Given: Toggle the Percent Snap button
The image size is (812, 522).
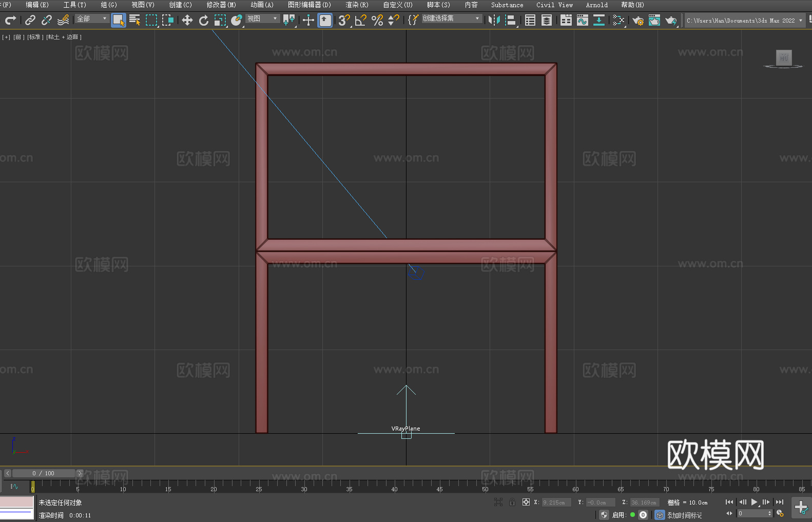Looking at the screenshot, I should pos(377,20).
